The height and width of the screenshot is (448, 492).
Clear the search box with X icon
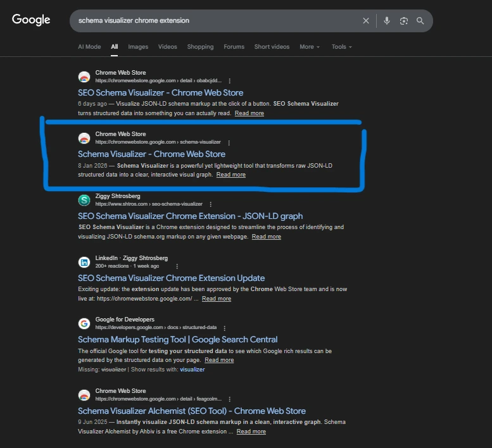(x=366, y=21)
